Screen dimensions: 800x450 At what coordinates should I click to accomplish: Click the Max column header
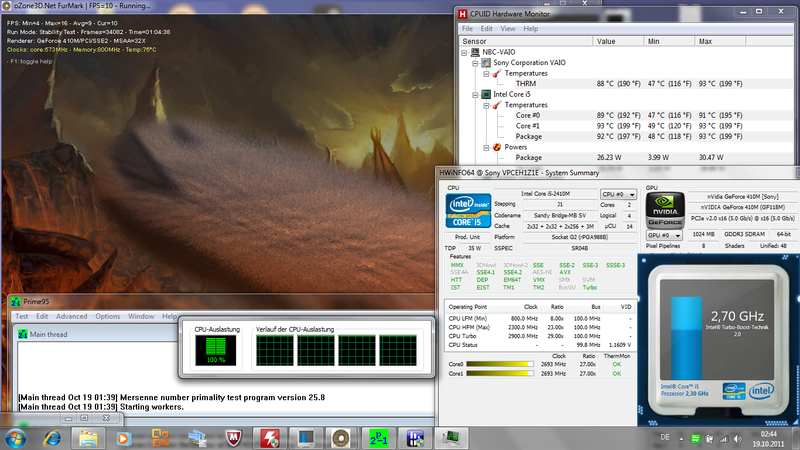(704, 41)
